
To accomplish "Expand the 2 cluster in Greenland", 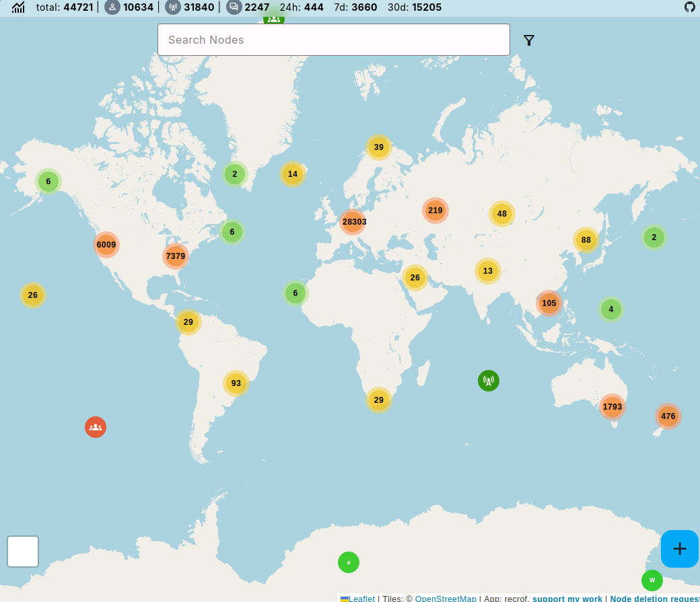I will (234, 174).
